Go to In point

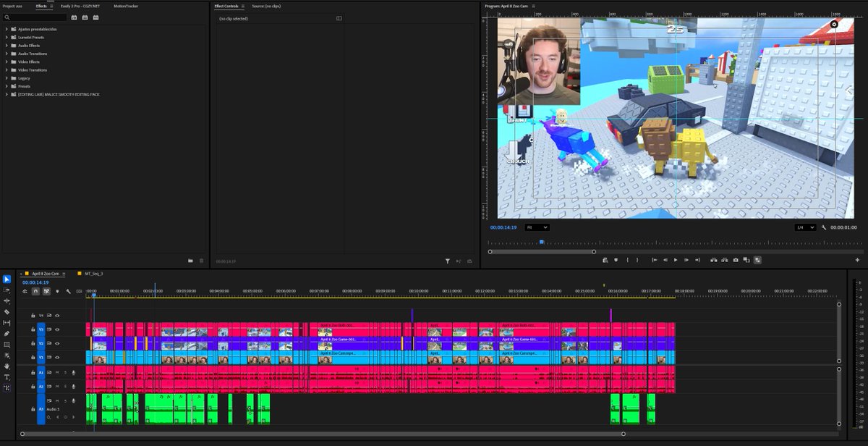point(654,259)
